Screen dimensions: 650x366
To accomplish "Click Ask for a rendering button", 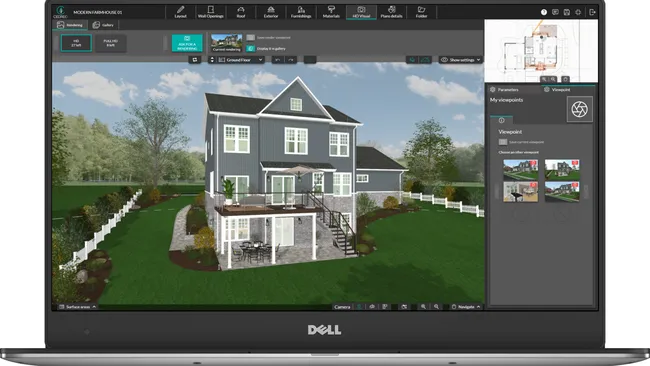I will tap(187, 43).
